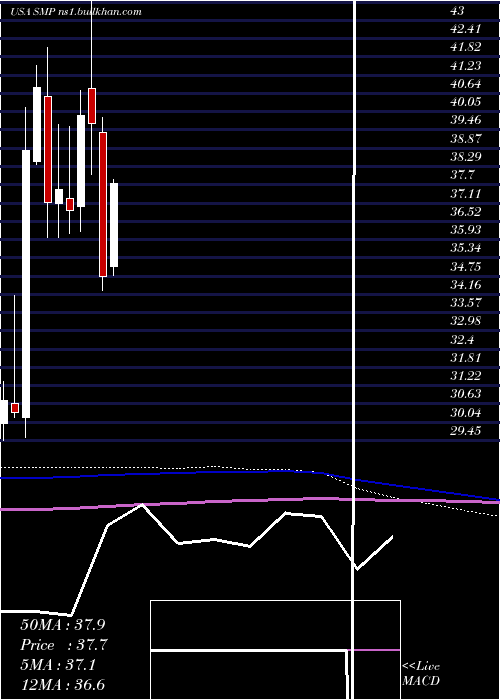The width and height of the screenshot is (500, 700).
Task: Click the 5MA : 37.1 readout
Action: click(60, 665)
